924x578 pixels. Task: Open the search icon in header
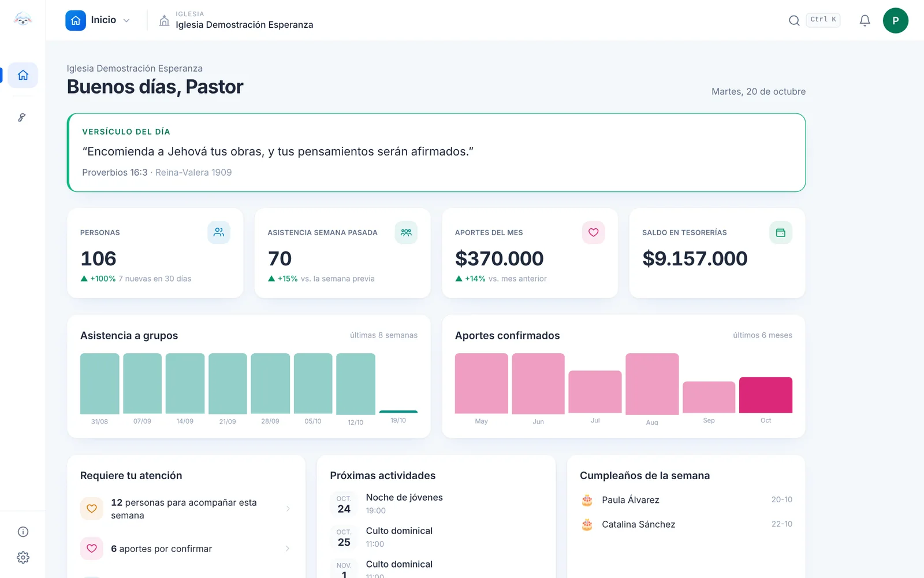pyautogui.click(x=794, y=21)
